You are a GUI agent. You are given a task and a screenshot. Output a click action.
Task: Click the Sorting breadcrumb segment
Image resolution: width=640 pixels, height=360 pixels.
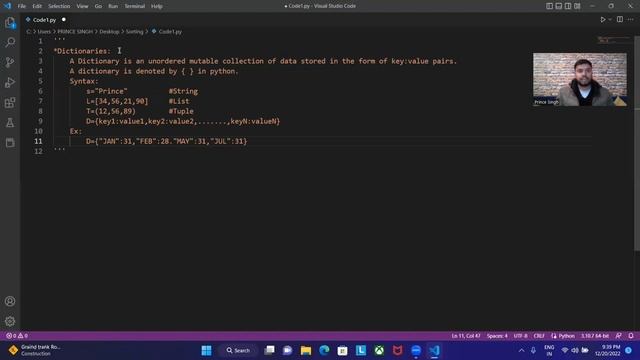tap(134, 31)
